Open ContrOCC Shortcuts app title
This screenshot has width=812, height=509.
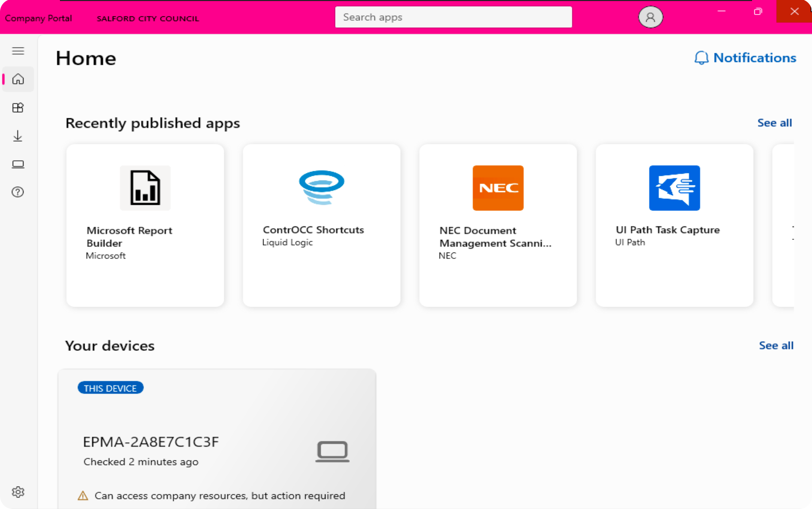tap(313, 230)
